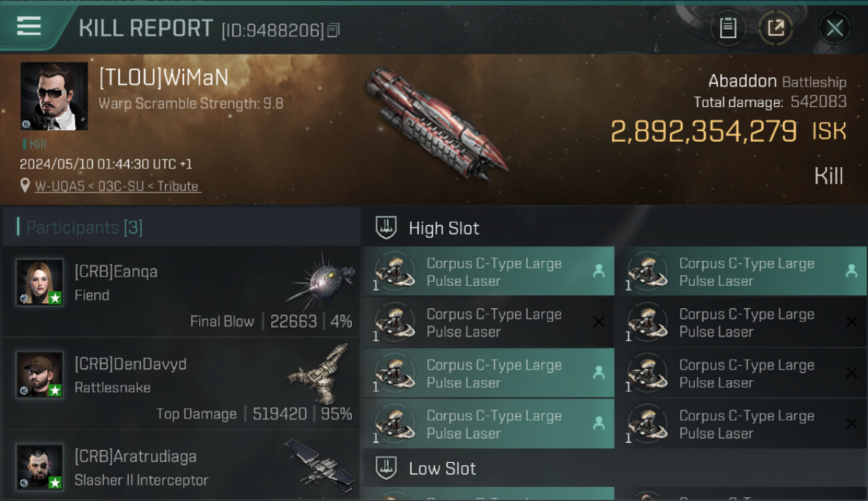
Task: Open Aratrudiaga's pilot portrait
Action: coord(40,467)
